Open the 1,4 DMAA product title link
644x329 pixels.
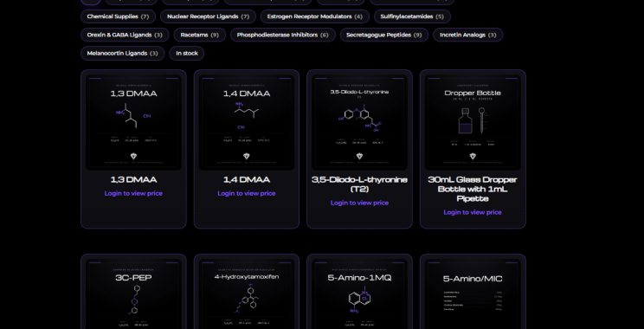[247, 179]
